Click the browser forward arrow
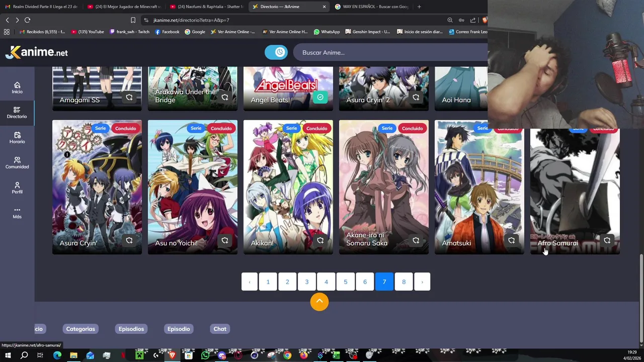This screenshot has width=644, height=362. click(x=17, y=20)
